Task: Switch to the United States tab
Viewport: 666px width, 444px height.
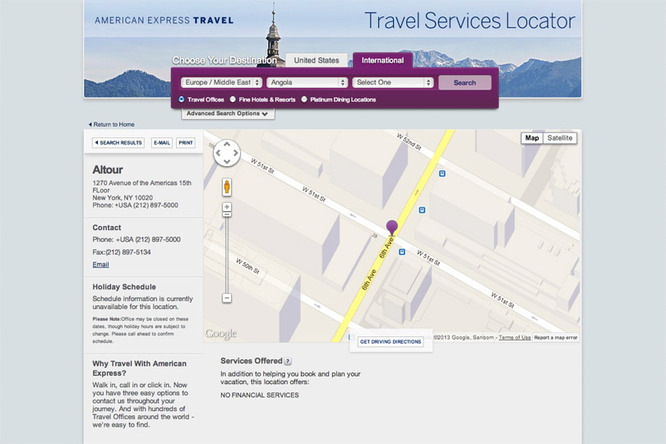Action: coord(316,60)
